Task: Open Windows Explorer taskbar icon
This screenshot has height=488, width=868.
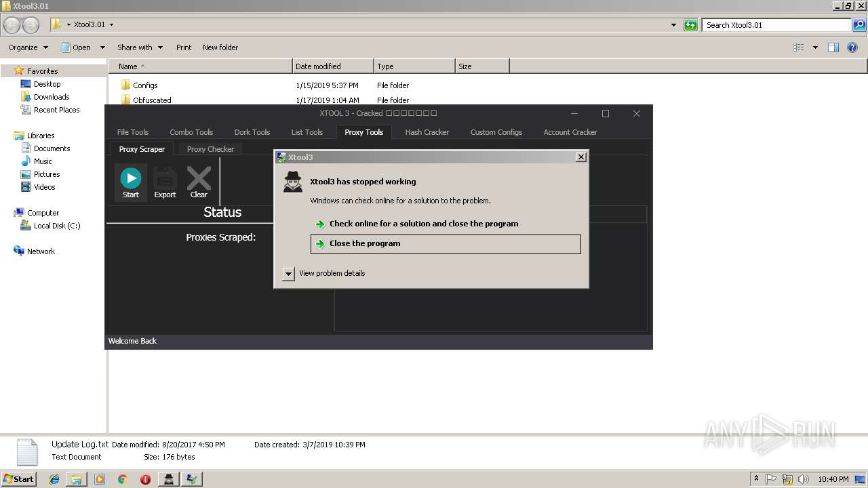Action: coord(77,479)
